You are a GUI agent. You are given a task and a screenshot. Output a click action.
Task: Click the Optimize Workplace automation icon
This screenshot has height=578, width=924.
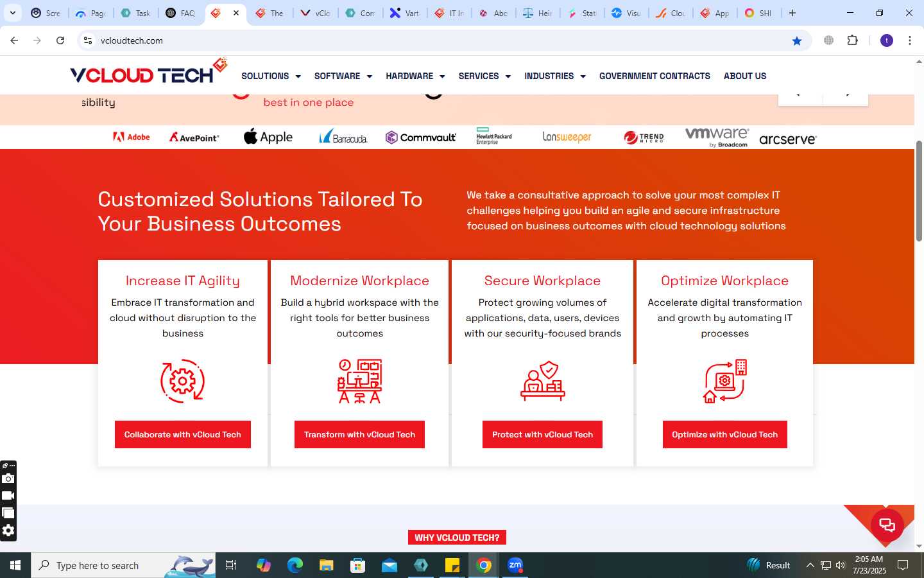(x=725, y=381)
